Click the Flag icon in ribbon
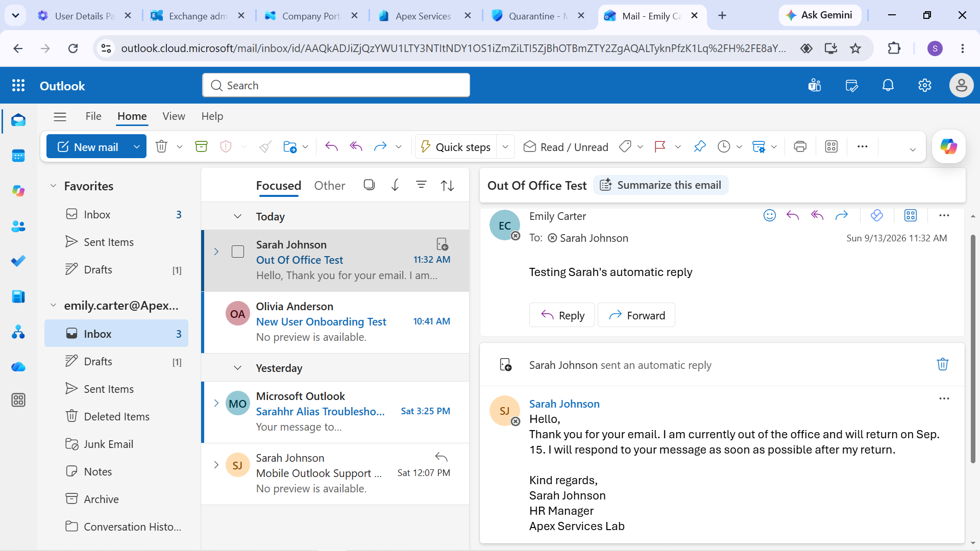 click(x=660, y=147)
